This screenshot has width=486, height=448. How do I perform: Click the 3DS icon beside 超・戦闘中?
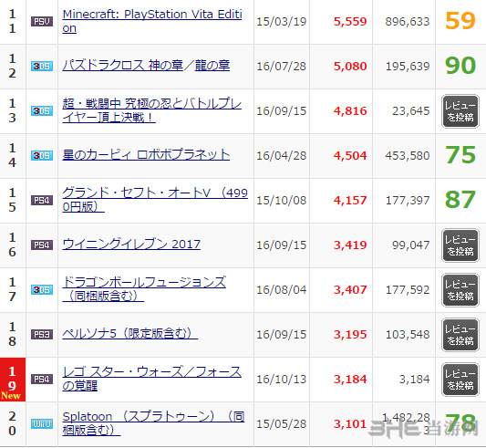click(42, 110)
